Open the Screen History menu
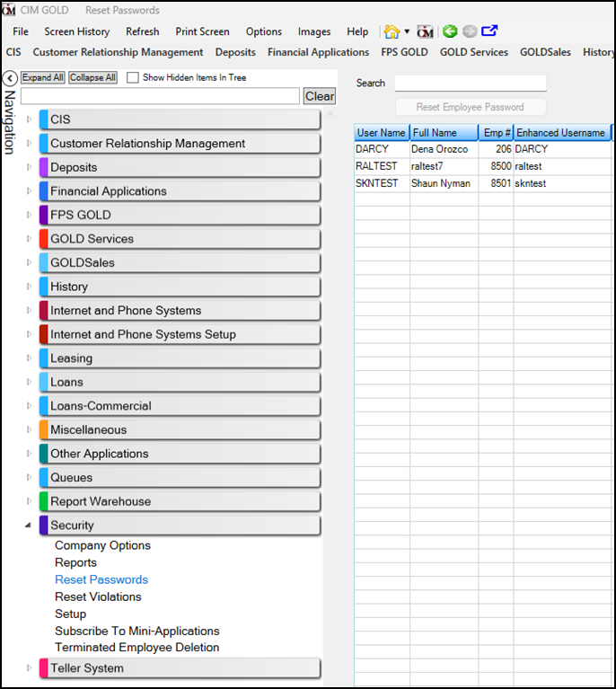The width and height of the screenshot is (616, 689). coord(77,31)
